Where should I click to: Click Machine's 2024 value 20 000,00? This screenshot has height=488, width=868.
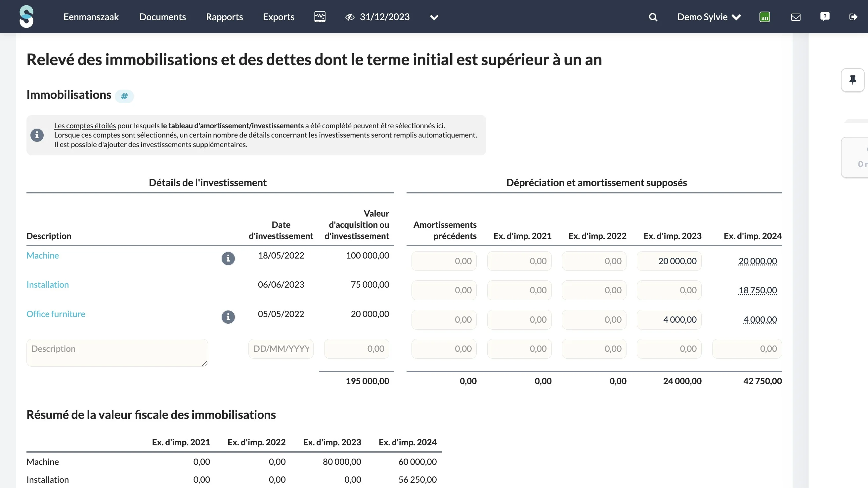pos(758,261)
